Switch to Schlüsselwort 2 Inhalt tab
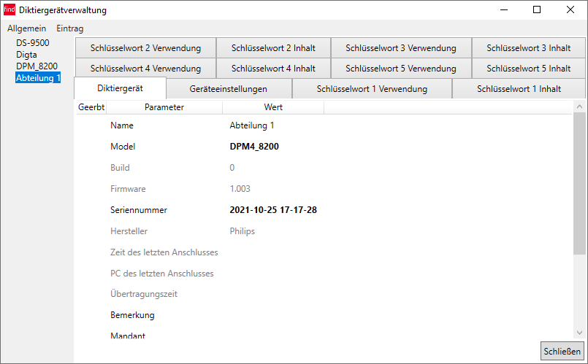This screenshot has height=364, width=588. [273, 48]
